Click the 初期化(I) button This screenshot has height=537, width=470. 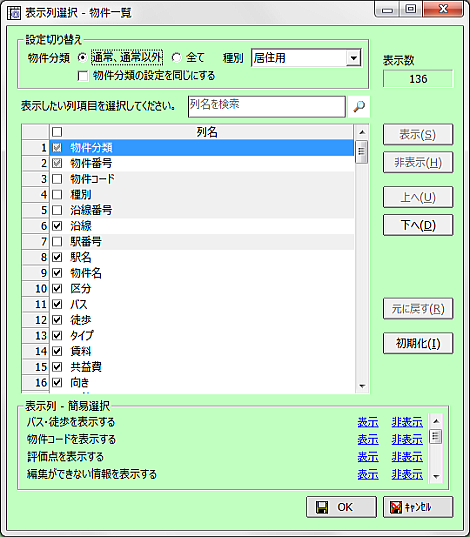(418, 343)
